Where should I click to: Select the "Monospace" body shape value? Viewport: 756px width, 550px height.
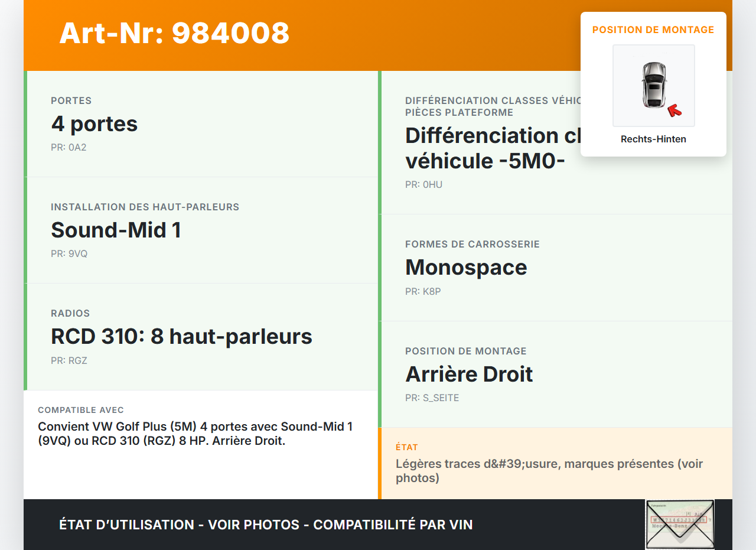[x=466, y=268]
